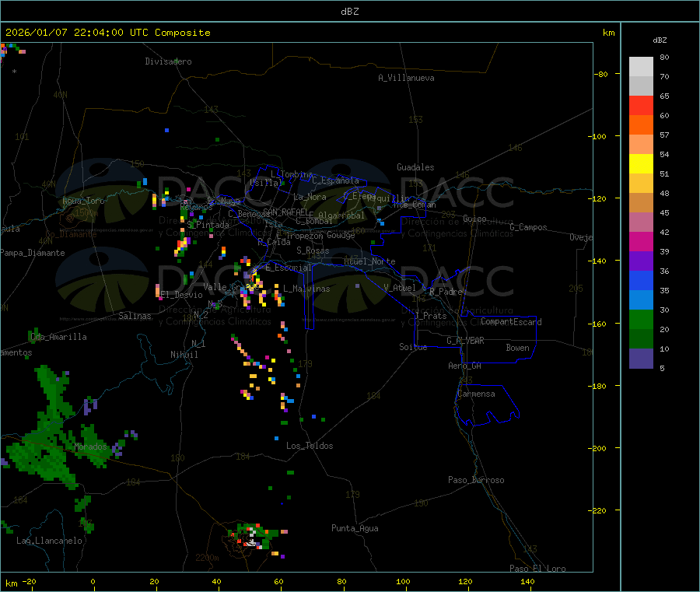Click the Salinas location label
Image resolution: width=700 pixels, height=592 pixels.
click(135, 316)
